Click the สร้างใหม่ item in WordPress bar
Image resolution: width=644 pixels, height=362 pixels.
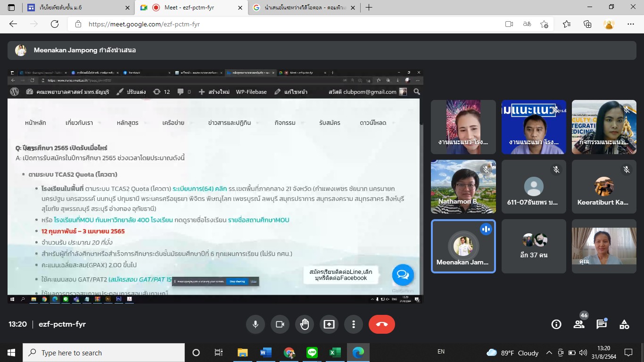point(215,92)
